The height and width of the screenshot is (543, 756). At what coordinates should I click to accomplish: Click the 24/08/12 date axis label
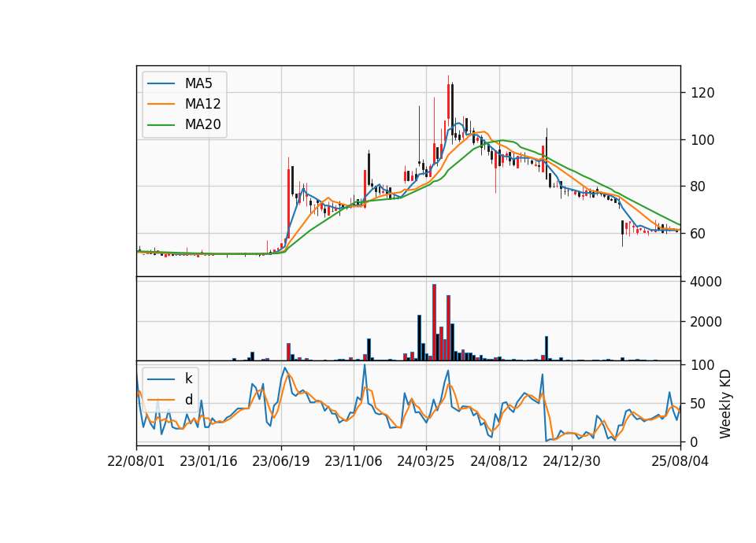pyautogui.click(x=499, y=461)
